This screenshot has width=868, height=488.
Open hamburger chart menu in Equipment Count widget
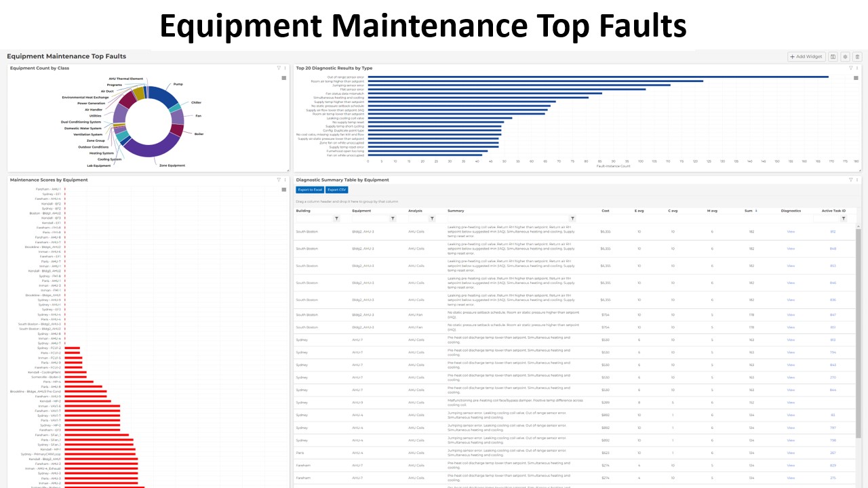click(284, 78)
